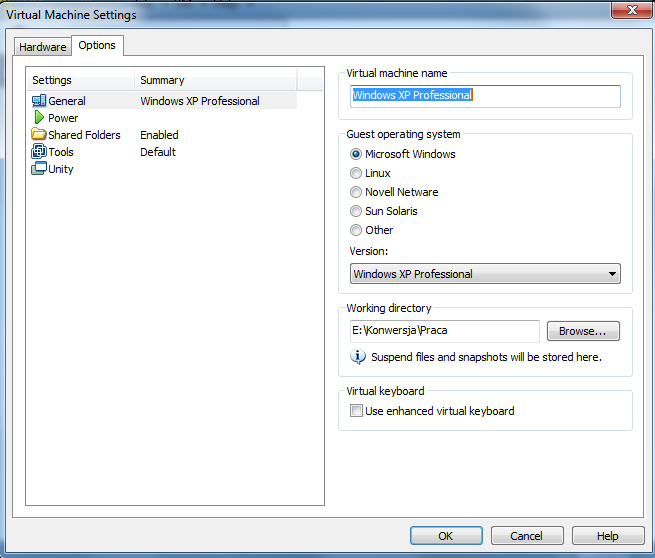Open Help from the bottom button
The width and height of the screenshot is (655, 558).
(608, 535)
